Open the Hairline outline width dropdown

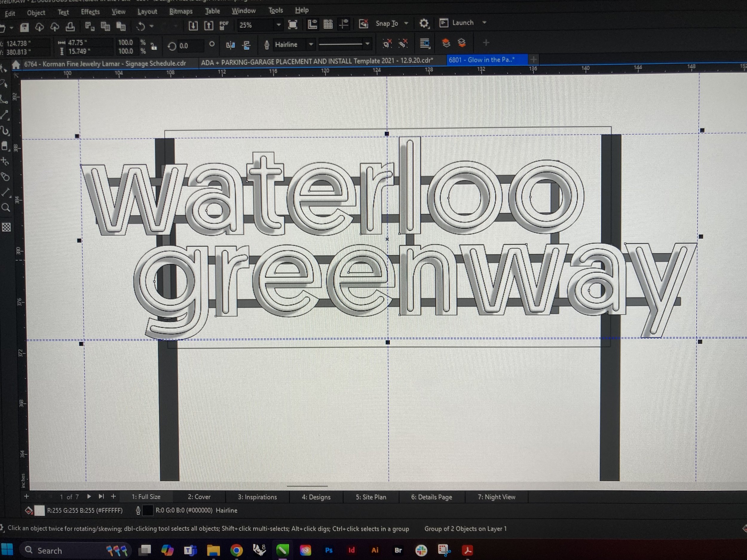(311, 44)
